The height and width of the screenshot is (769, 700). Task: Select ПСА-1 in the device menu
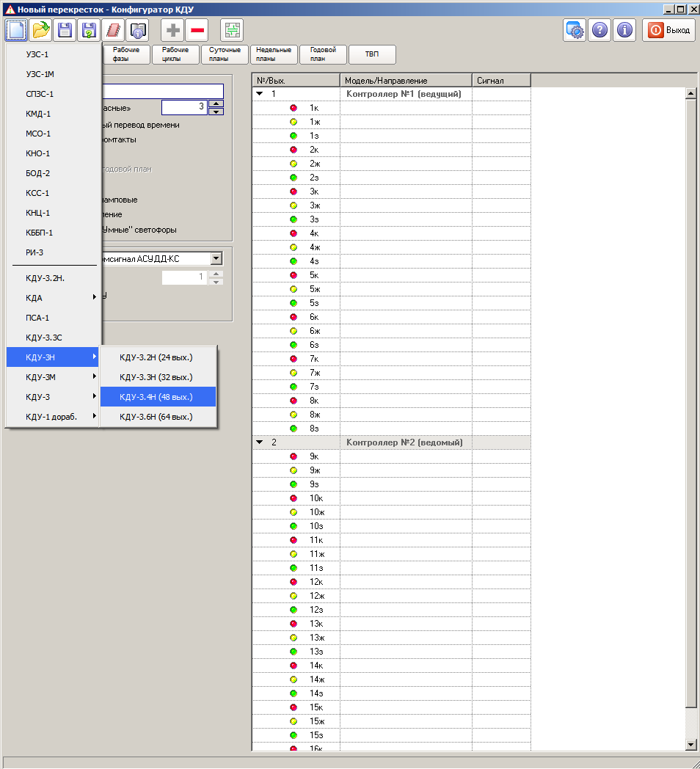click(53, 318)
